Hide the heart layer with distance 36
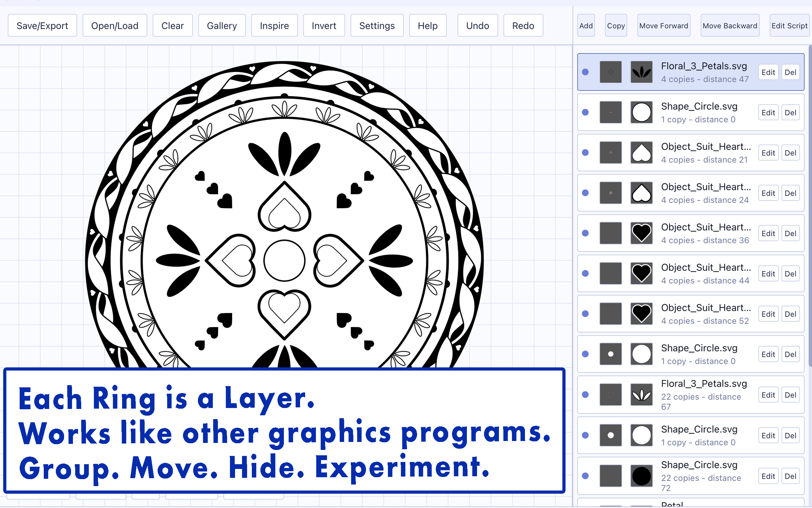 coord(585,233)
